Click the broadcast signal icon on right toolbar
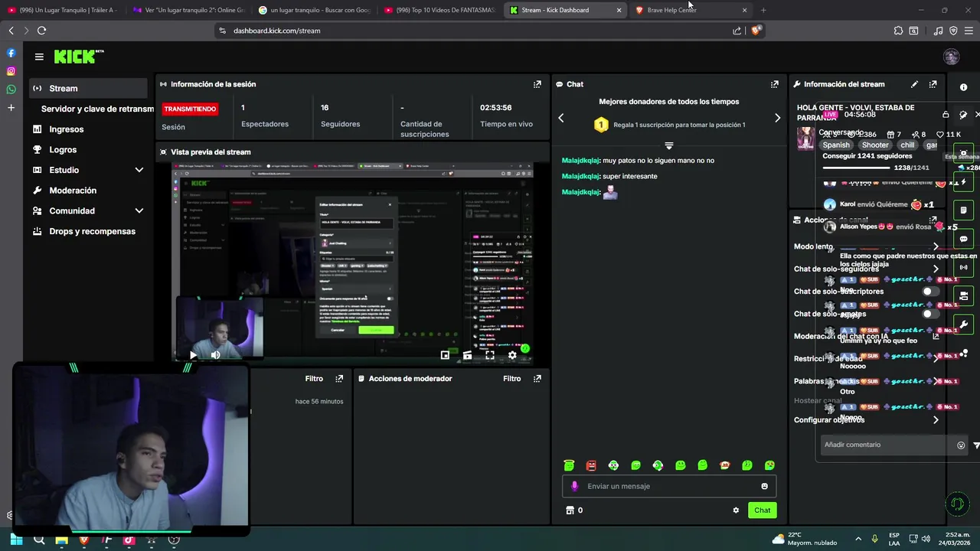Viewport: 980px width, 551px height. [964, 267]
